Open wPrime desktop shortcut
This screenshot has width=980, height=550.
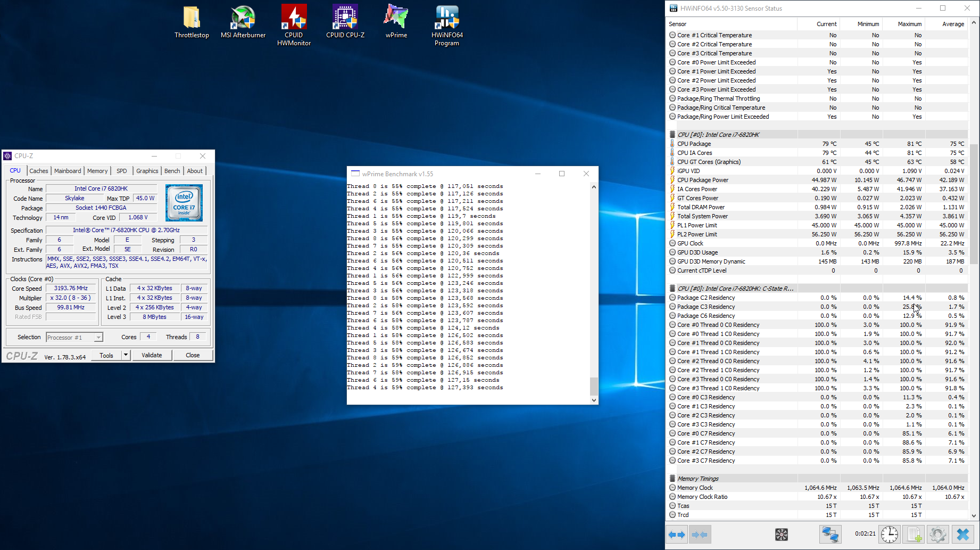[396, 22]
